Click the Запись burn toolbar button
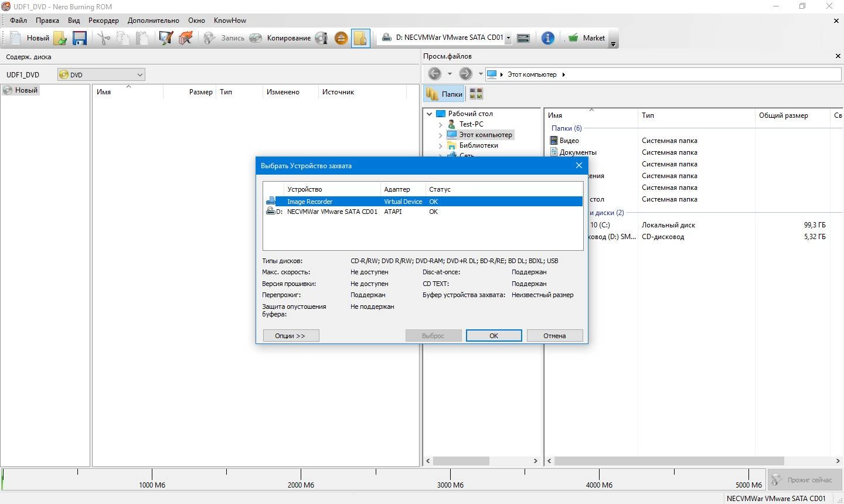 coord(224,38)
